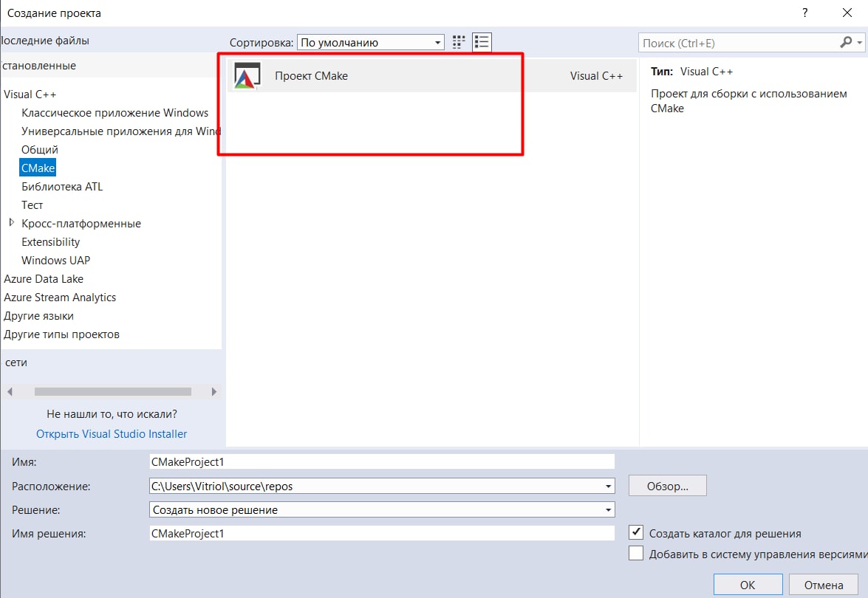
Task: Select the Общий category
Action: (x=39, y=149)
